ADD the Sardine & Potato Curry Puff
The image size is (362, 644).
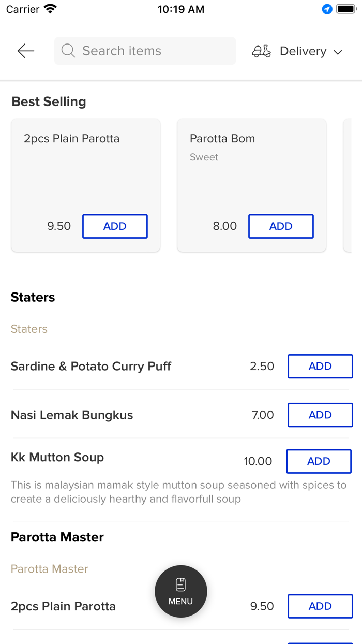click(x=320, y=366)
